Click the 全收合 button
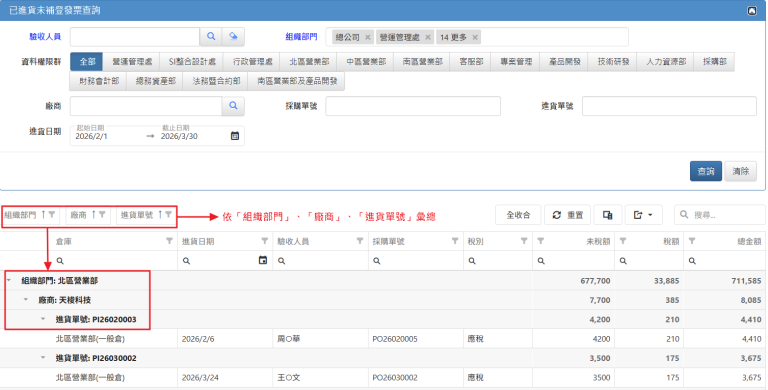Image resolution: width=768 pixels, height=390 pixels. 518,215
